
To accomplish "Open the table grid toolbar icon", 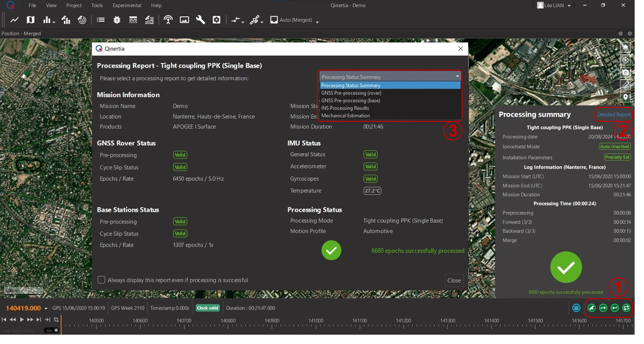I will click(133, 20).
